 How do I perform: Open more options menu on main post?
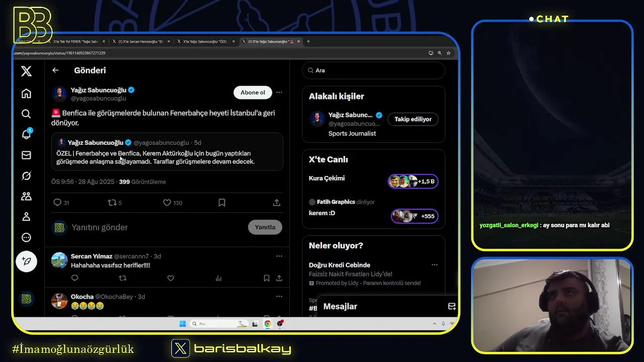279,93
